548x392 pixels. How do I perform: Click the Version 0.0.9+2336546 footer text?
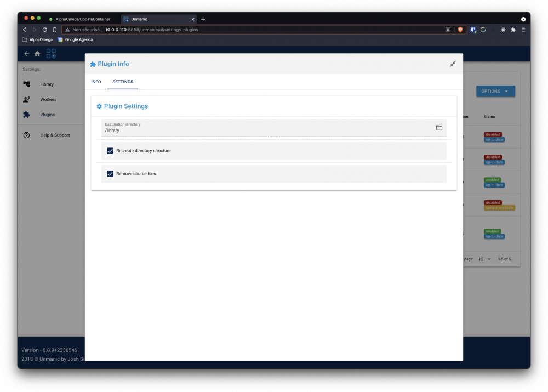tap(49, 350)
